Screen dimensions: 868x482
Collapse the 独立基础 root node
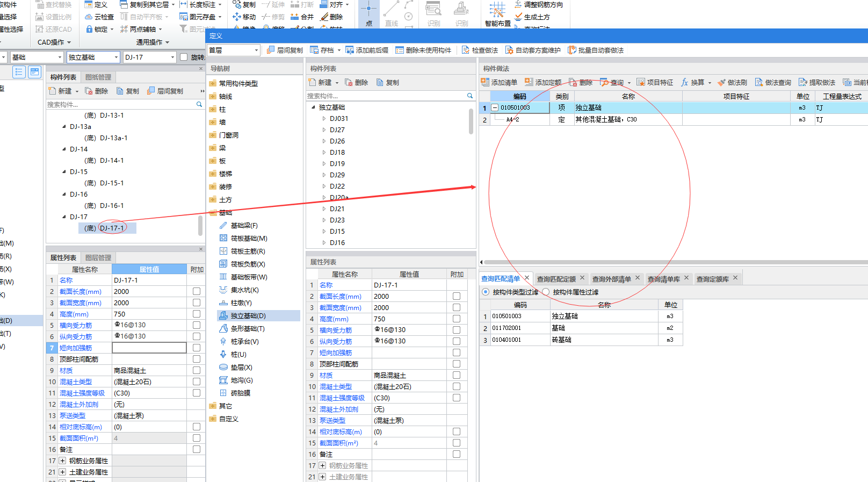[x=314, y=107]
